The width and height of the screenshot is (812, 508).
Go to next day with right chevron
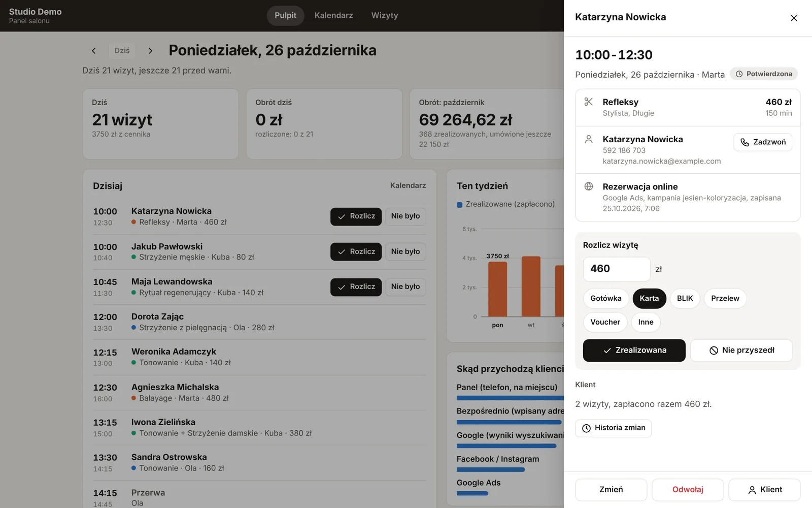coord(150,51)
